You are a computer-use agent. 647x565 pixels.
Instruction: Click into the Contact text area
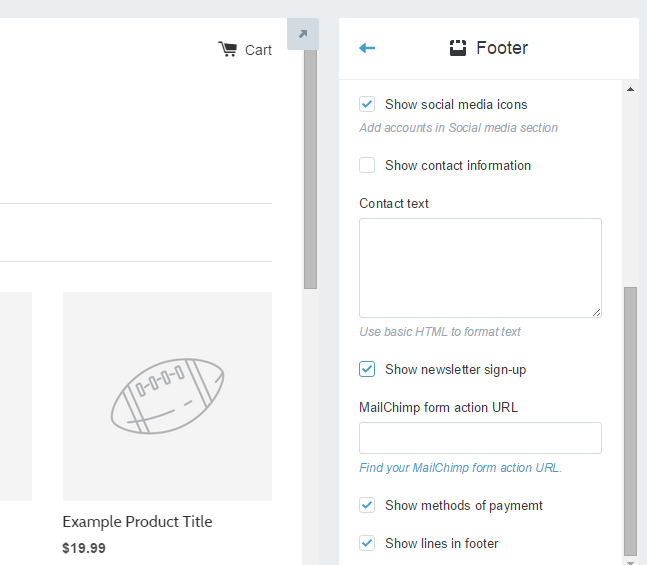coord(480,268)
